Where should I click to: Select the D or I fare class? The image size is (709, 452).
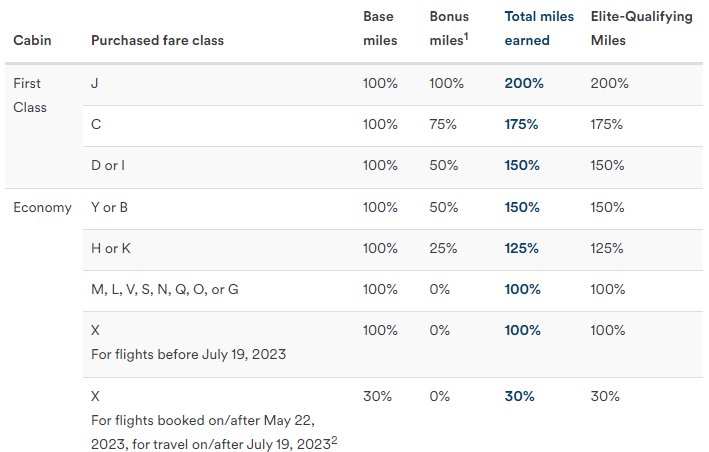[x=108, y=165]
